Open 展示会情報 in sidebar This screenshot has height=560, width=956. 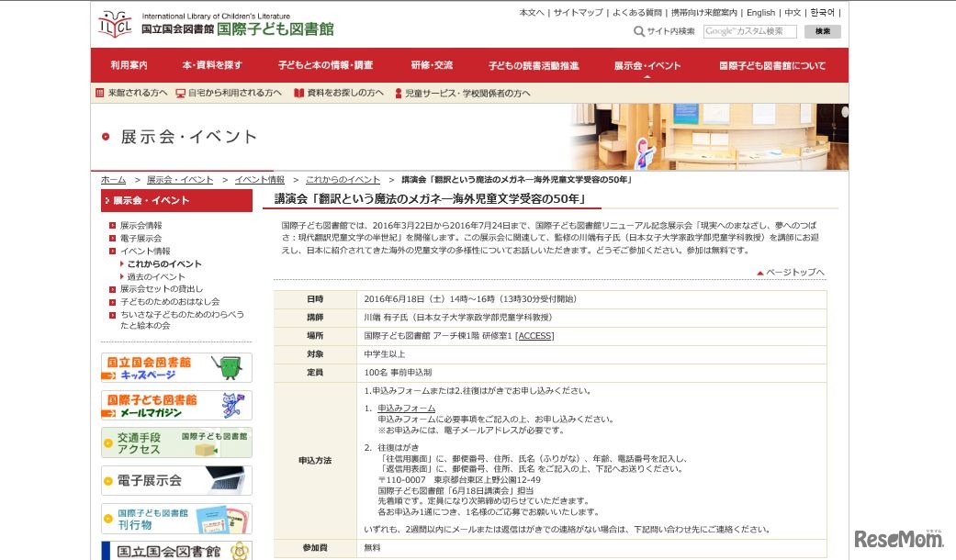click(141, 226)
